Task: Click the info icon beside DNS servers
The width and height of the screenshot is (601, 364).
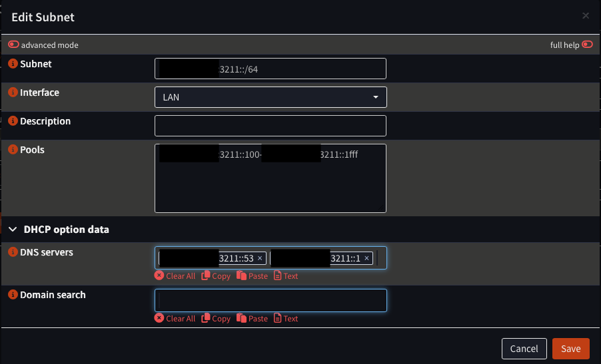Action: tap(13, 252)
